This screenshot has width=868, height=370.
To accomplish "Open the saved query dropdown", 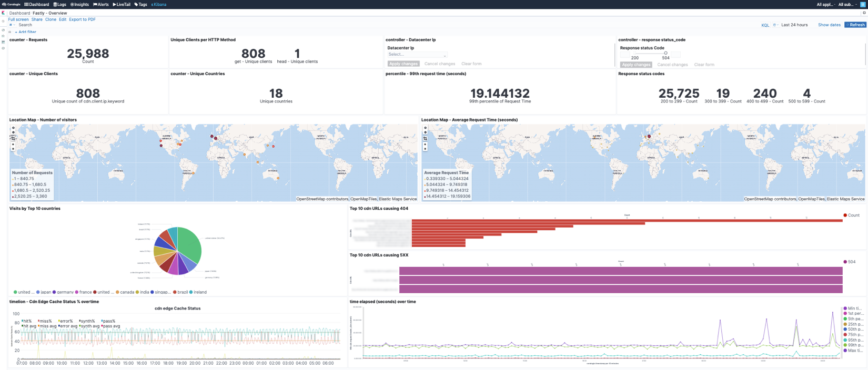I will pyautogui.click(x=12, y=25).
